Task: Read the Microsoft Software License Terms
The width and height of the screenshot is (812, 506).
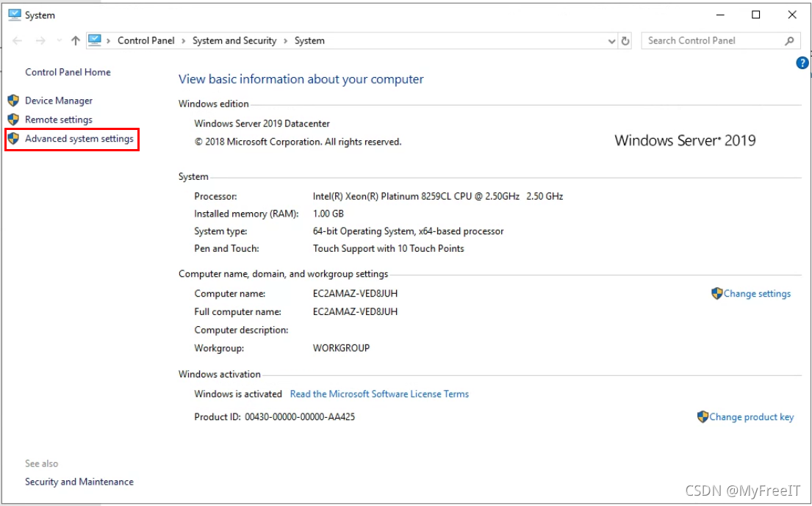Action: click(x=380, y=394)
